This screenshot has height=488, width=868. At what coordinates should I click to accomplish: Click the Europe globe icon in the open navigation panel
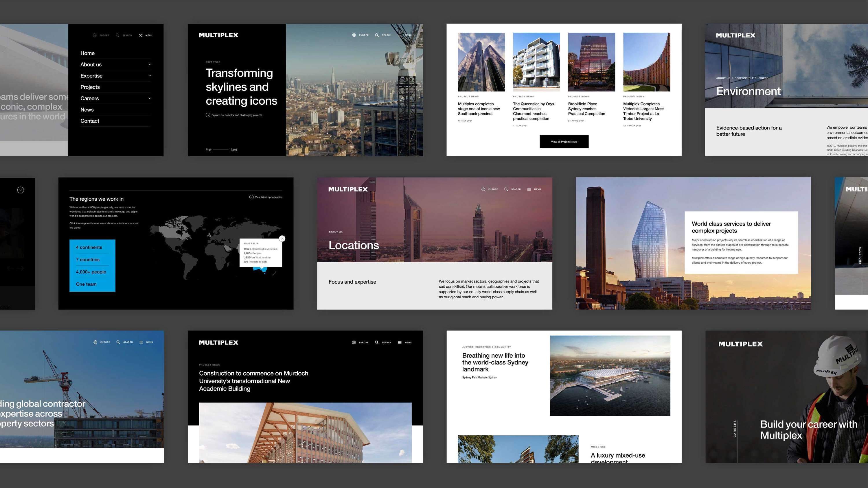[95, 35]
